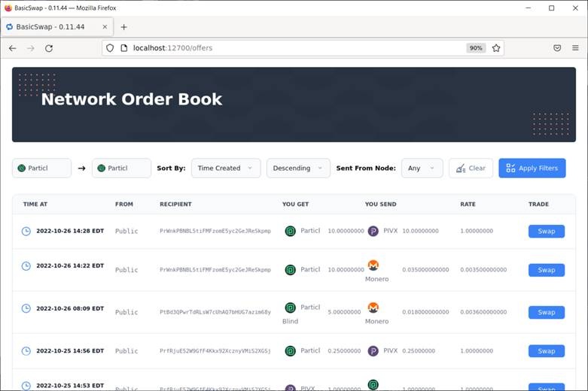Screen dimensions: 588x391
Task: Select the BasicSwap - 0.11.44 tab
Action: [57, 27]
